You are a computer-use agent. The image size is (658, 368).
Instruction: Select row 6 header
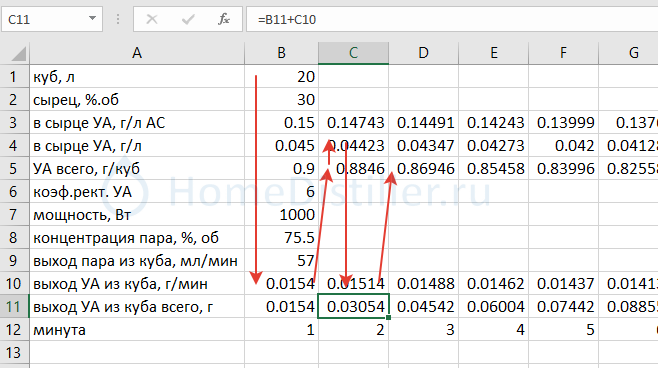14,192
